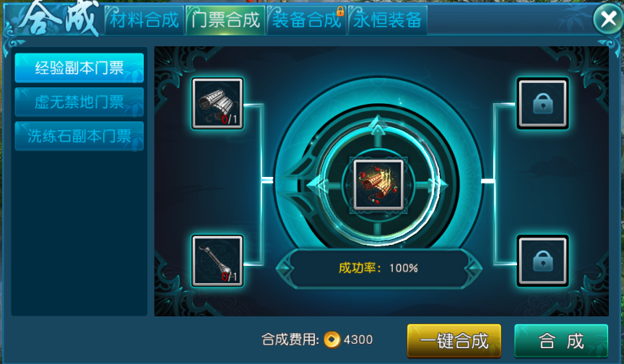Image resolution: width=624 pixels, height=364 pixels.
Task: Click the lower locked material slot
Action: point(542,261)
